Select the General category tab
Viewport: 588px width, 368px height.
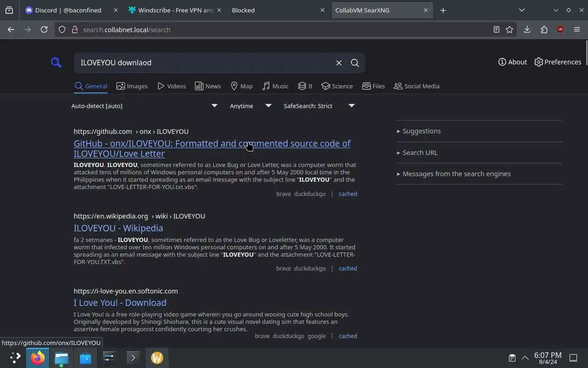91,86
